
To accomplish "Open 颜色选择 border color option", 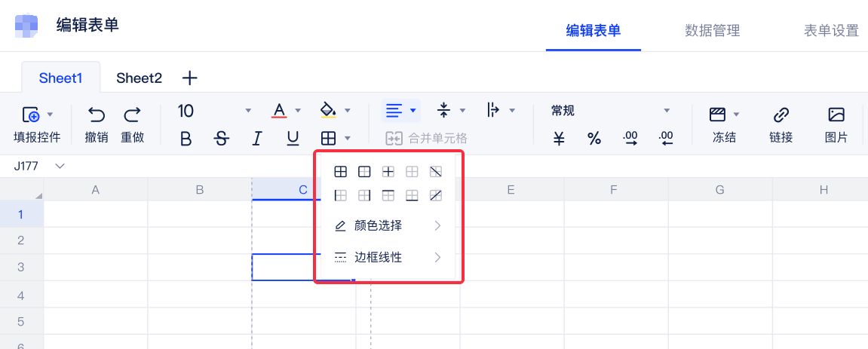I will tap(388, 225).
